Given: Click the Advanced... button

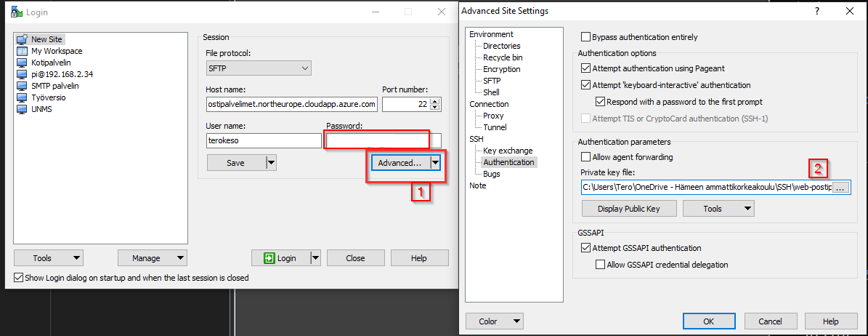Looking at the screenshot, I should coord(402,163).
